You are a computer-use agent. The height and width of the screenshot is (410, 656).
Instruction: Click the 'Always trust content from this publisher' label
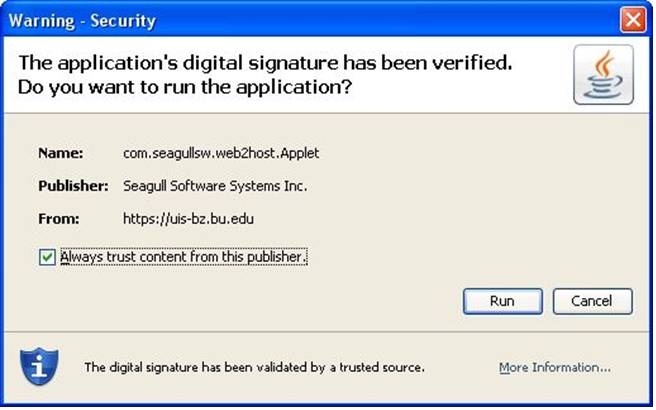point(183,257)
